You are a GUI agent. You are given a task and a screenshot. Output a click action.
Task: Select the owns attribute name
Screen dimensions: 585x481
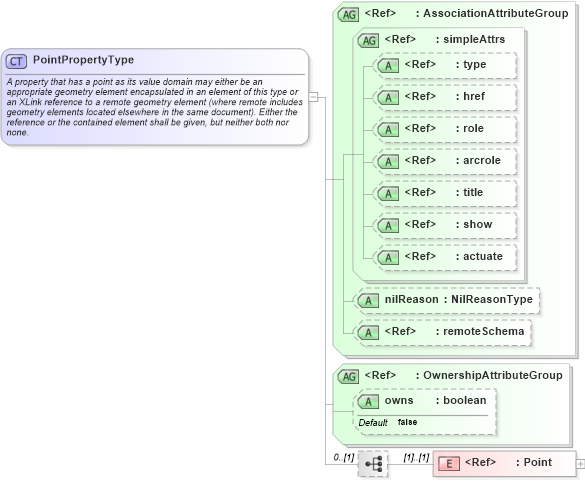point(399,400)
